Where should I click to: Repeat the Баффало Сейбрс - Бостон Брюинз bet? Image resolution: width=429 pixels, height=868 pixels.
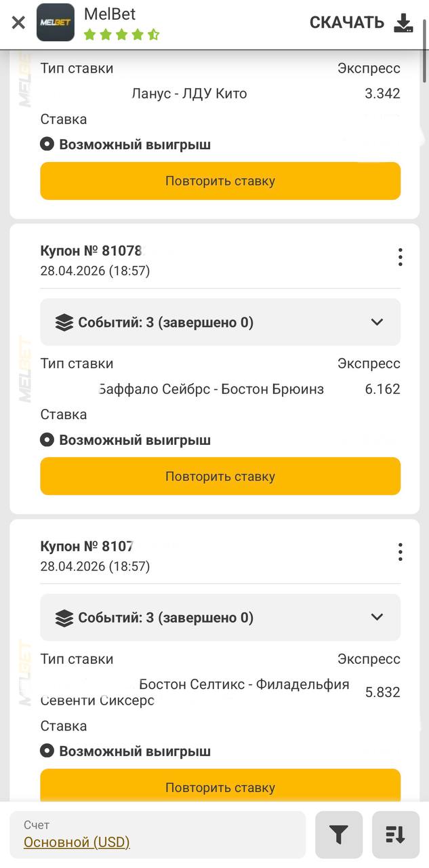[x=220, y=476]
